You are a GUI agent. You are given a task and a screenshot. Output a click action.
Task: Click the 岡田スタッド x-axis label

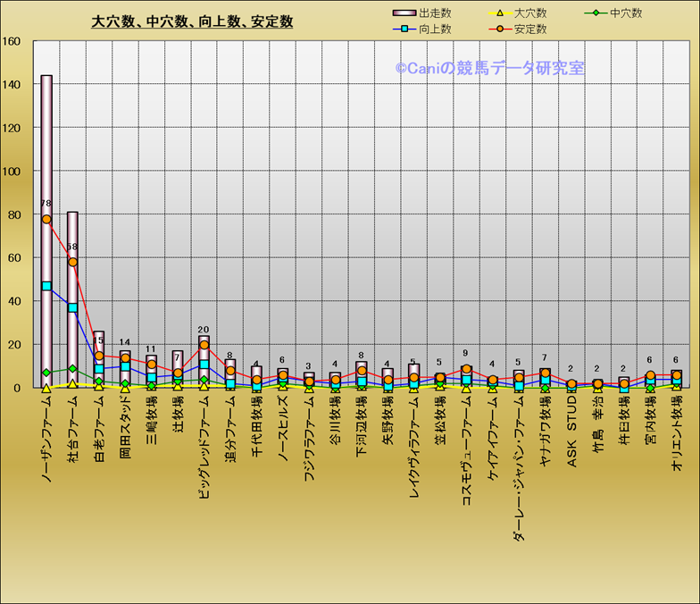125,429
